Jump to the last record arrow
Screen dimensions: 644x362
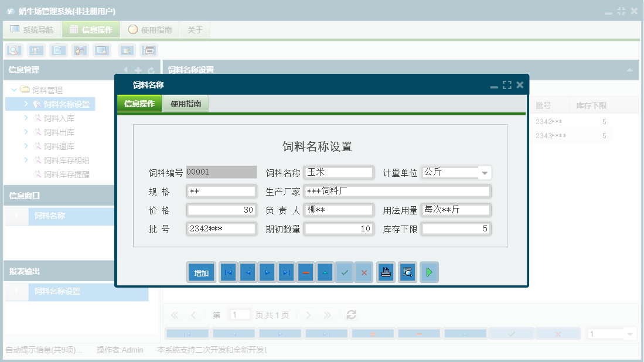286,272
